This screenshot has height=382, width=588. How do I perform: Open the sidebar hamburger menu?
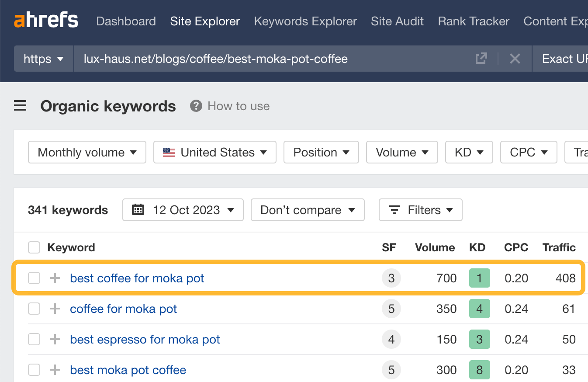click(x=20, y=105)
